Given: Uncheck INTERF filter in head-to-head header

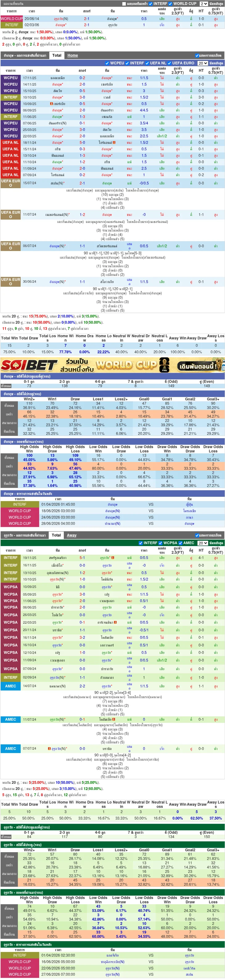Looking at the screenshot, I should (x=151, y=4).
